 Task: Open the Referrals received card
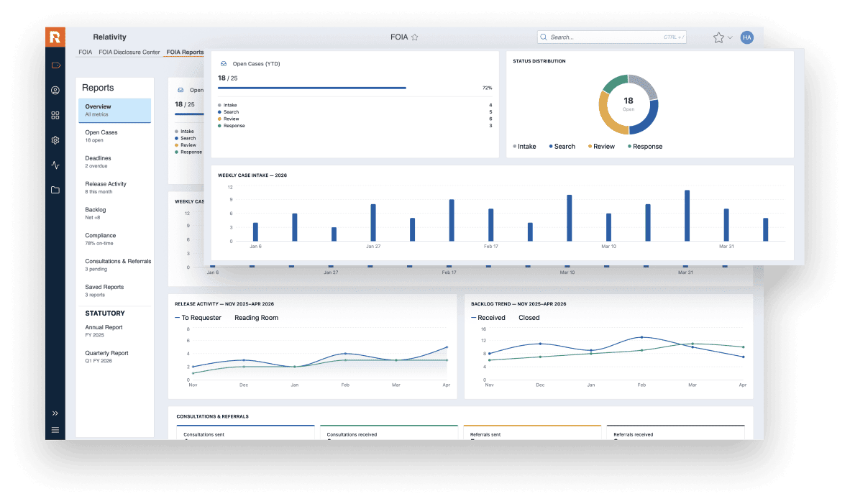click(x=675, y=433)
